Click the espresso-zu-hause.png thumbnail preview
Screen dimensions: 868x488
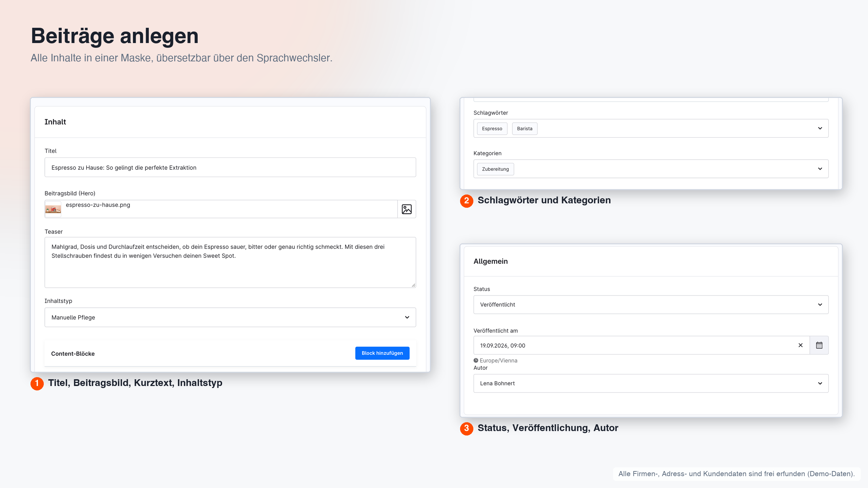(53, 209)
